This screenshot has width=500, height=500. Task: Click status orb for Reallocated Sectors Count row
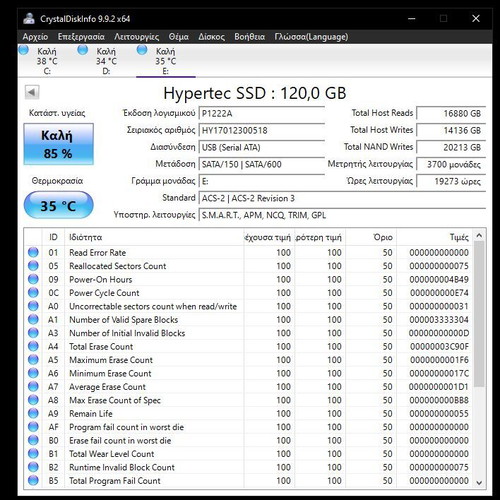click(x=33, y=266)
